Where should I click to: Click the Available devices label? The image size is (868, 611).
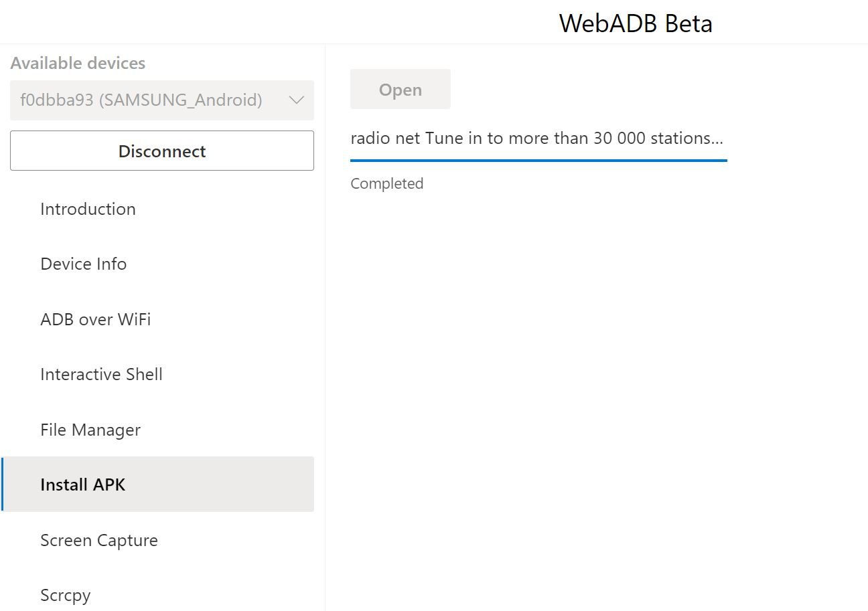pos(78,64)
